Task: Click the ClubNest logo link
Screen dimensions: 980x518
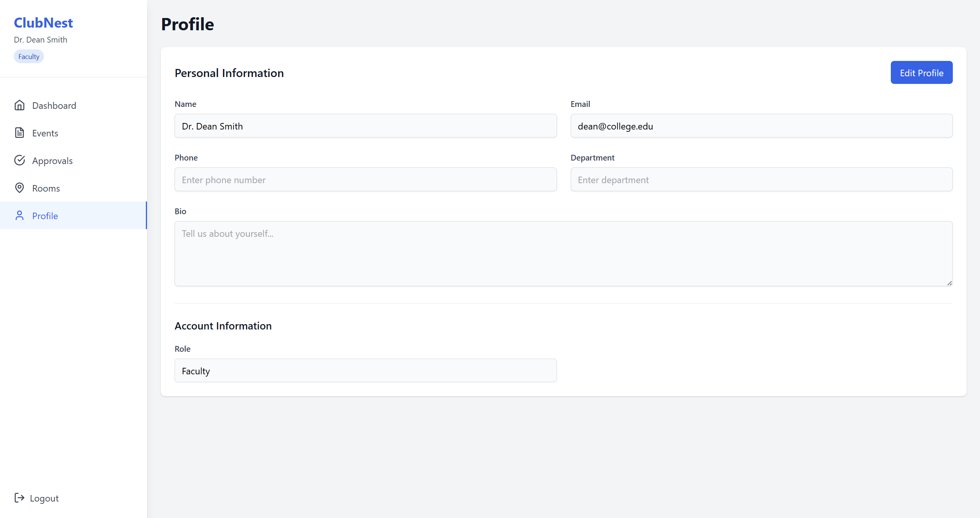Action: tap(43, 23)
